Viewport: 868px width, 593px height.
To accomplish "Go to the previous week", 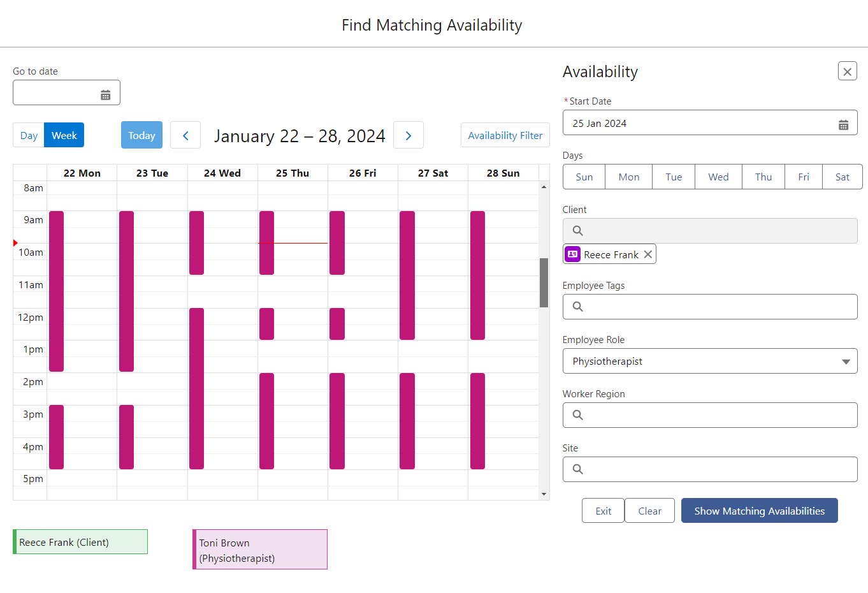I will click(185, 135).
